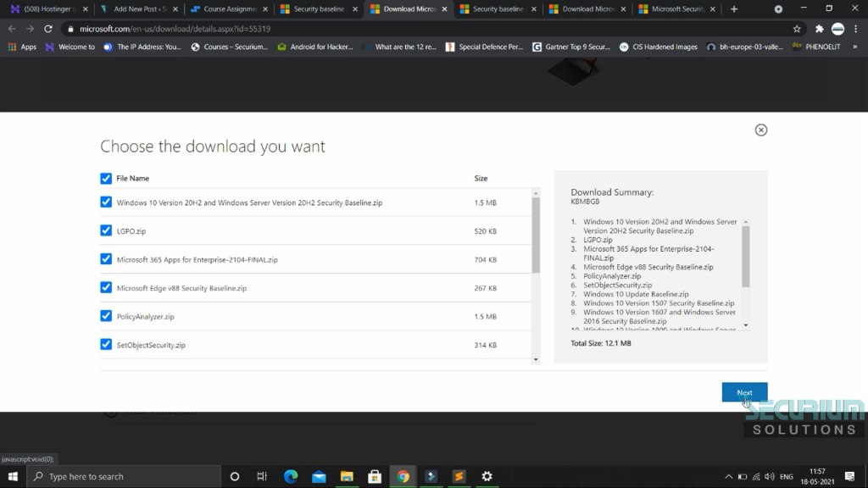868x488 pixels.
Task: Open The IP Address bookmark
Action: [142, 47]
